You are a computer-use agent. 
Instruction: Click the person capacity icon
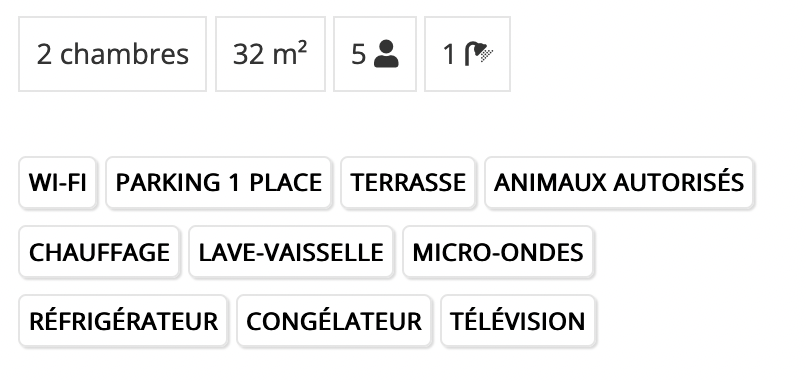(386, 54)
